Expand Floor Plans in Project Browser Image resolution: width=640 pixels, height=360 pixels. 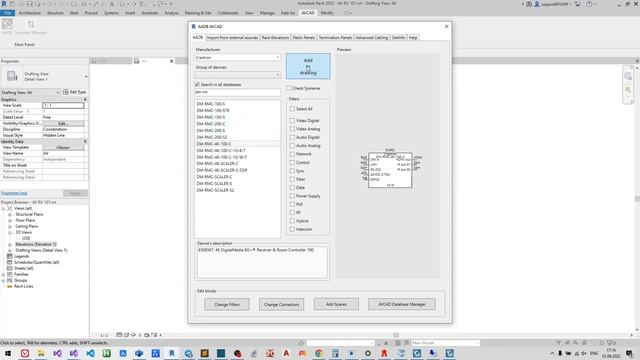point(10,220)
